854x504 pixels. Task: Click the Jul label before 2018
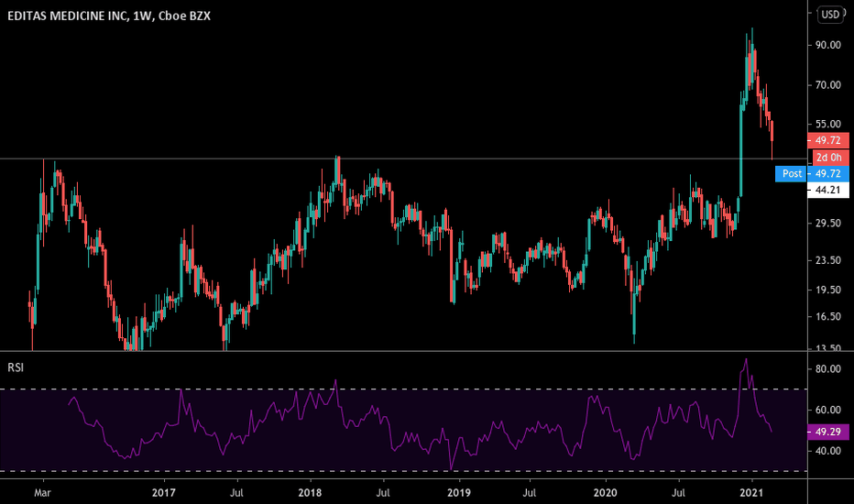tap(236, 493)
